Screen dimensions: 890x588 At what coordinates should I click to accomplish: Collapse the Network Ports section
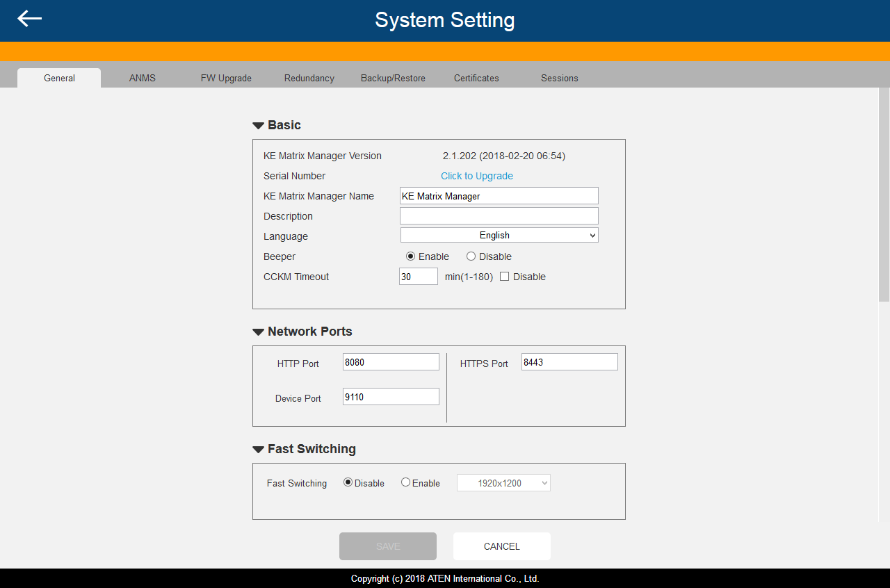click(258, 332)
